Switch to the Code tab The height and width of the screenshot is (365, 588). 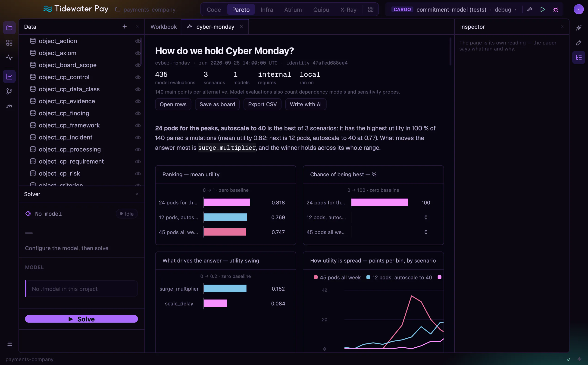[x=214, y=10]
